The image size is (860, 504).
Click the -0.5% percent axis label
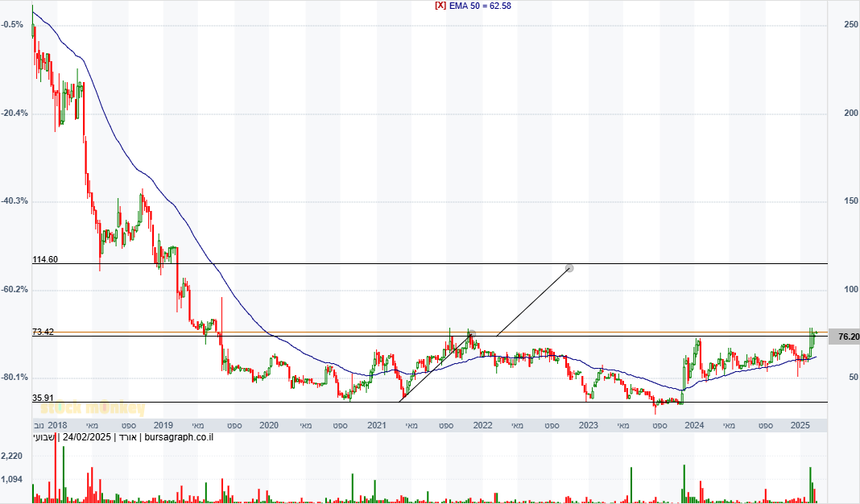[x=13, y=24]
